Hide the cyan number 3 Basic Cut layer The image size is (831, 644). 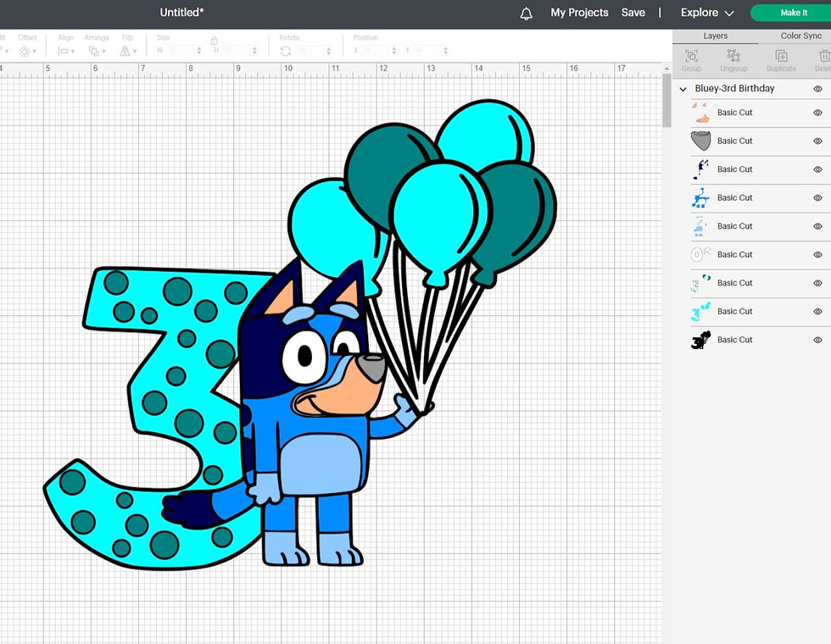click(817, 312)
